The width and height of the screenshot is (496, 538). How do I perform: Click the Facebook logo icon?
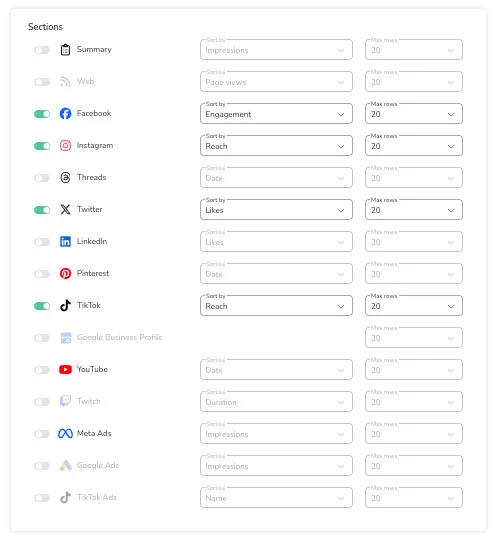[x=65, y=114]
